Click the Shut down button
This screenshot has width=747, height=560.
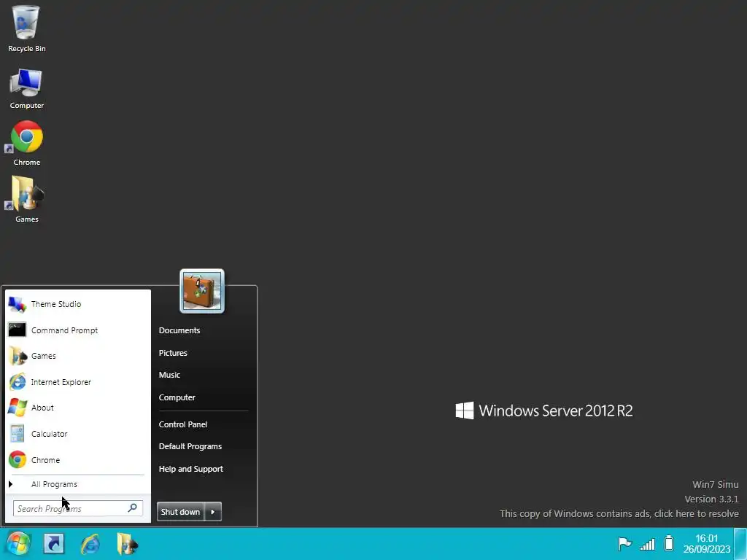[x=181, y=512]
